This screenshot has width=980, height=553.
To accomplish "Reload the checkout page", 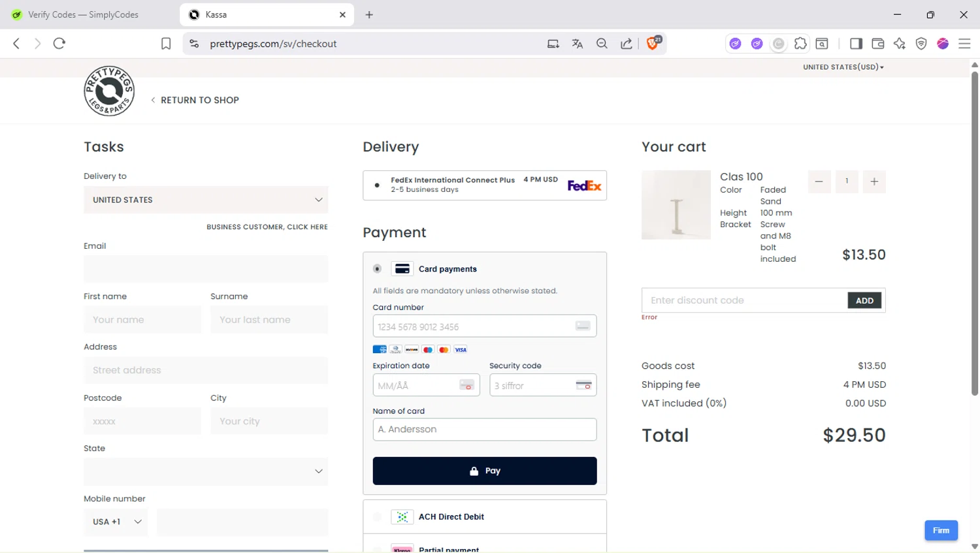I will point(59,44).
